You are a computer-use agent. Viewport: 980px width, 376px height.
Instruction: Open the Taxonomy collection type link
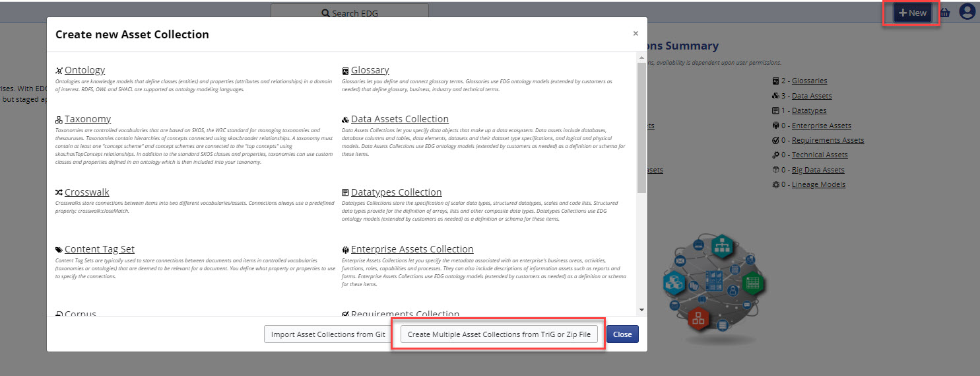tap(87, 119)
